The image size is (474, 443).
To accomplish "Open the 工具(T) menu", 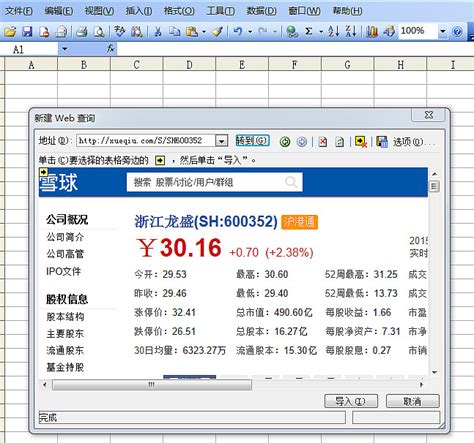I will pyautogui.click(x=220, y=11).
